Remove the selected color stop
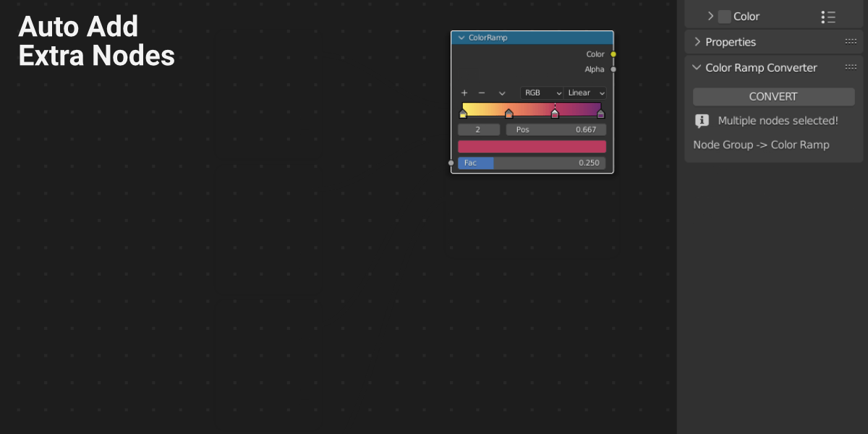This screenshot has width=868, height=434. click(482, 93)
